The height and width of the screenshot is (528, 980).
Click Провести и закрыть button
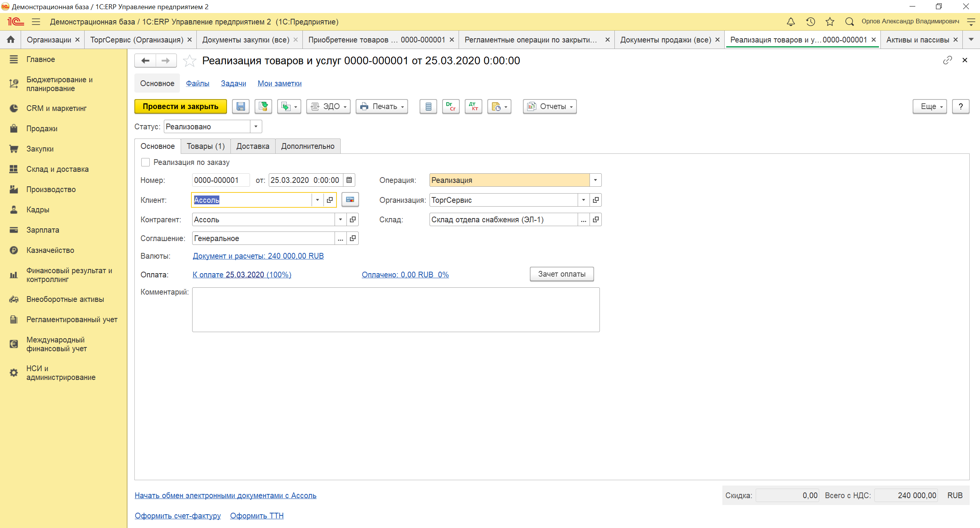[x=181, y=106]
